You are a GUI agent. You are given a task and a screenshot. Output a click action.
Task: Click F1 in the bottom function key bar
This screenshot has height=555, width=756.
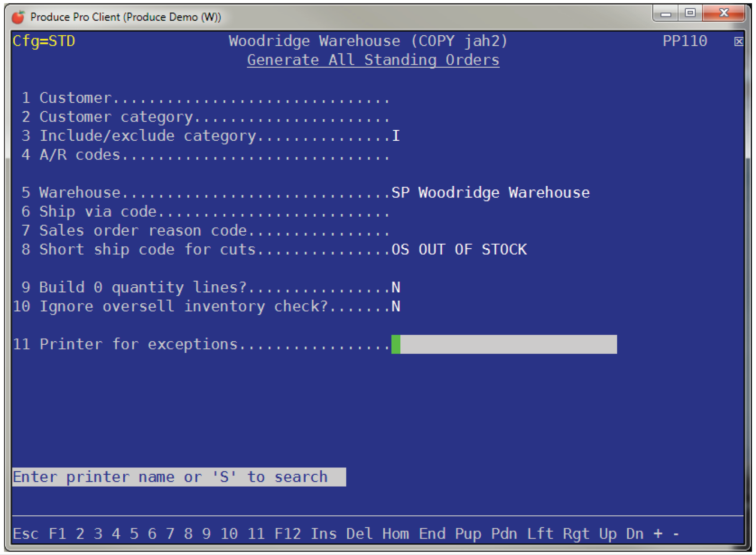pyautogui.click(x=58, y=534)
